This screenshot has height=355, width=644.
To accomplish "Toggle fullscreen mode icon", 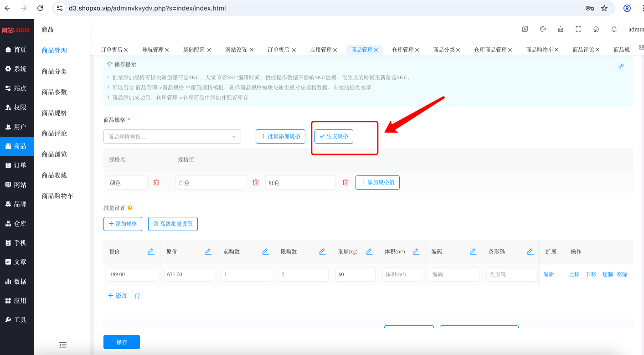I will [x=578, y=29].
